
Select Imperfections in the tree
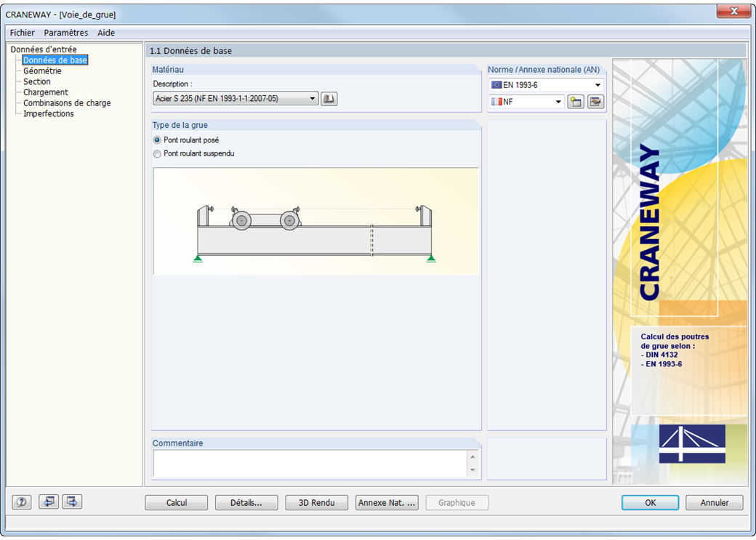click(49, 113)
